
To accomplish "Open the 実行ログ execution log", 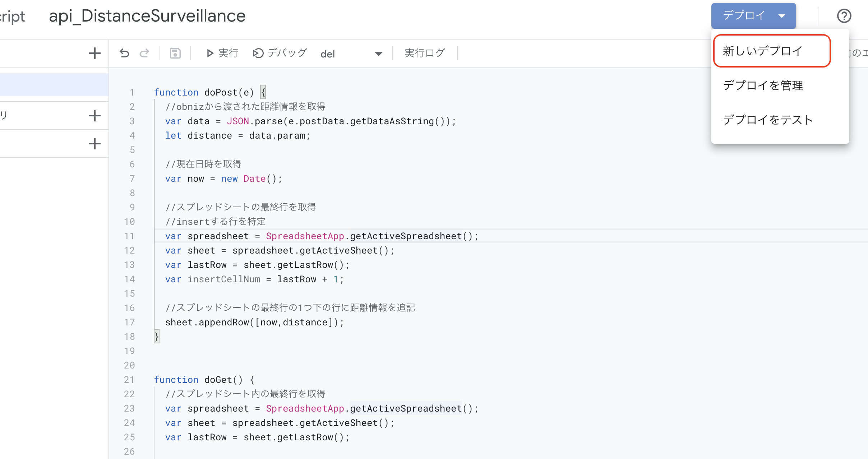I will [425, 53].
